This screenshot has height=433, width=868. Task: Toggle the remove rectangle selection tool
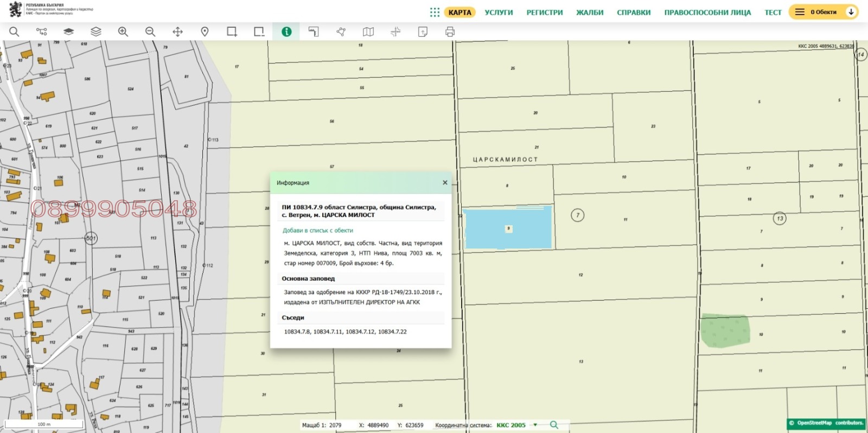pos(259,32)
